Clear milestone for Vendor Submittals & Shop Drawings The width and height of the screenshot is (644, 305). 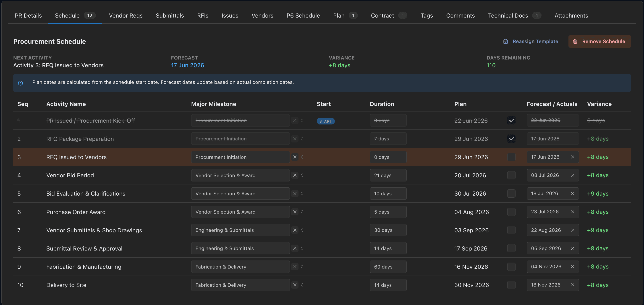(x=295, y=230)
